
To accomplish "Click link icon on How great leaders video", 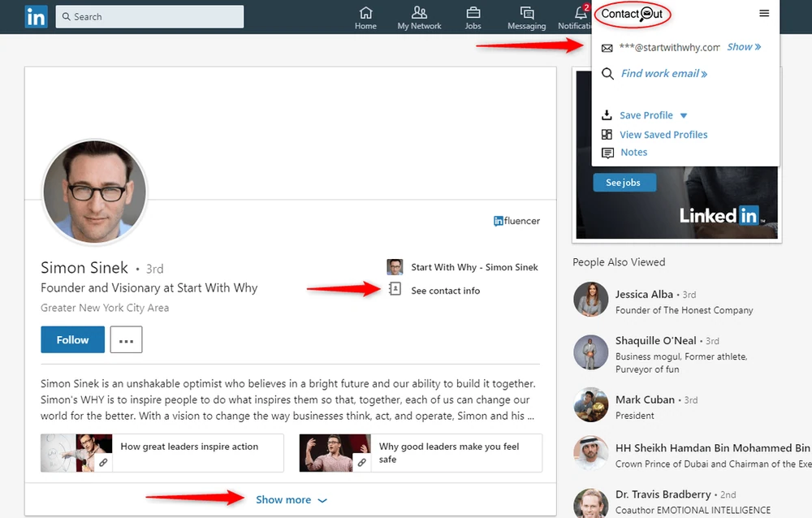I will [x=104, y=463].
